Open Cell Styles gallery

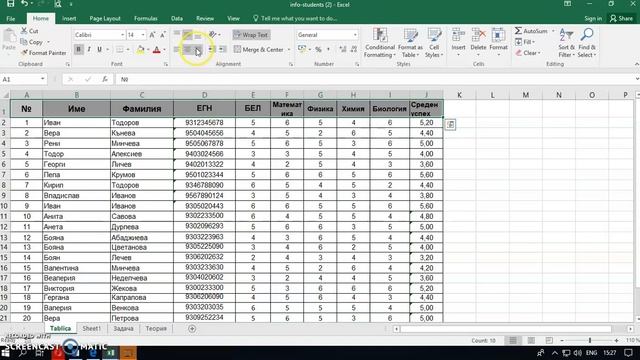(433, 43)
